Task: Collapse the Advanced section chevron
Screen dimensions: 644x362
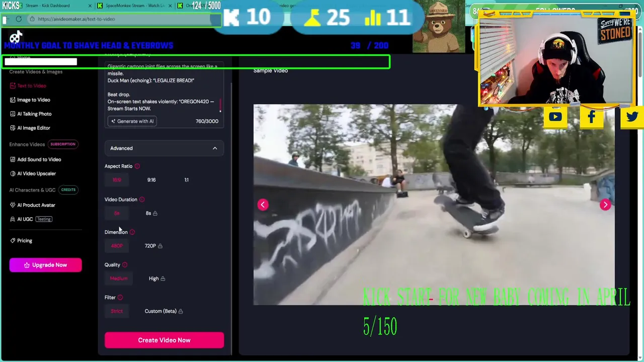Action: [215, 148]
